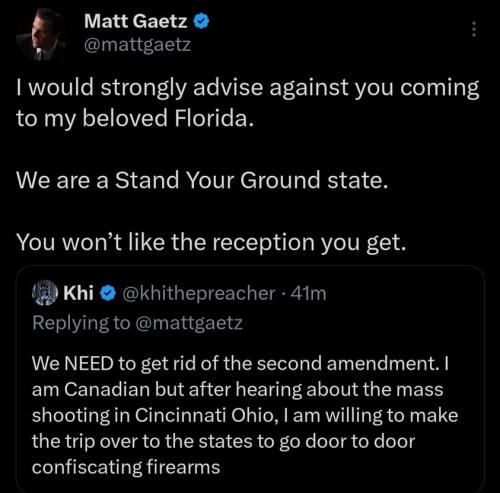The image size is (500, 493).
Task: Follow the @mattgaetz mention after Replying to
Action: point(189,323)
